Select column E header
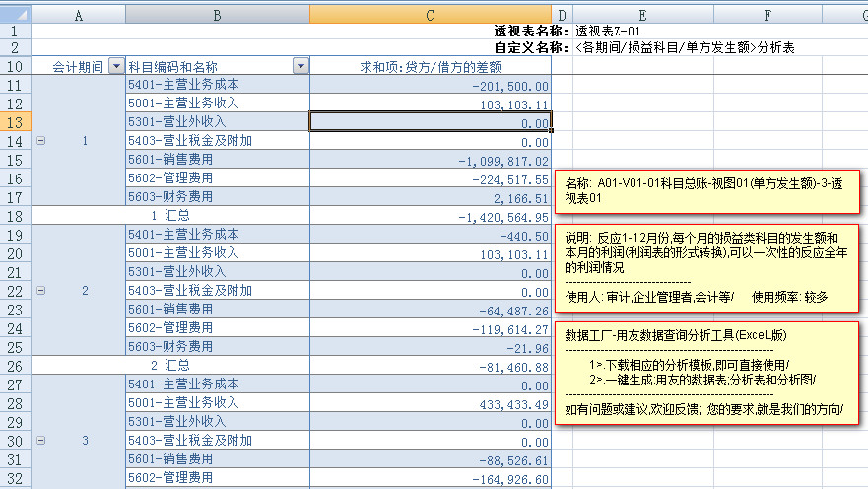The image size is (868, 489). pyautogui.click(x=641, y=15)
